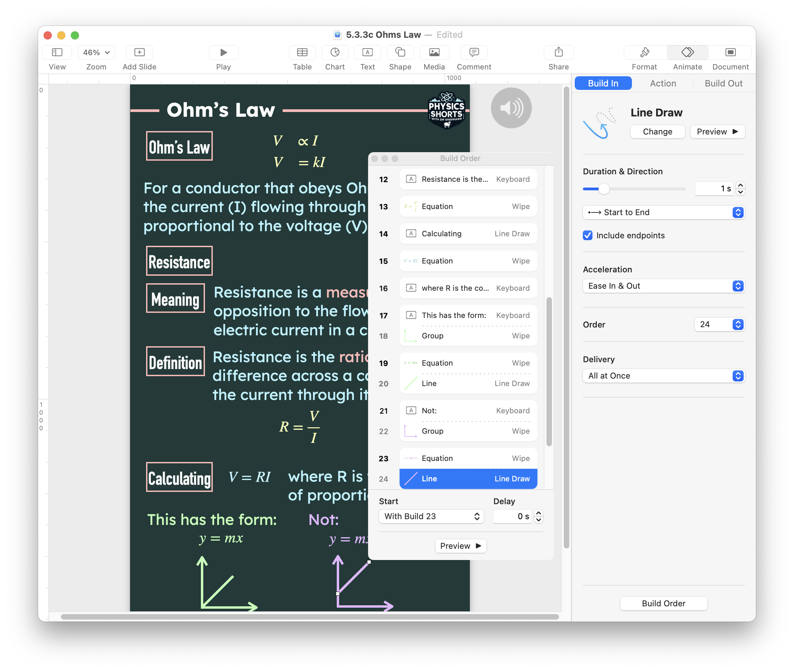The image size is (794, 672).
Task: Open the All at Once delivery dropdown
Action: tap(663, 376)
